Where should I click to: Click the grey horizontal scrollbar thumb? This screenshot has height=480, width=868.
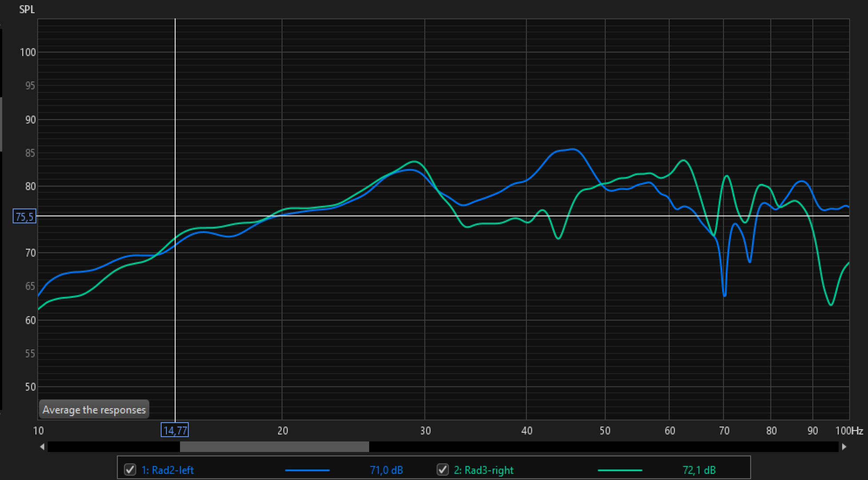tap(274, 447)
